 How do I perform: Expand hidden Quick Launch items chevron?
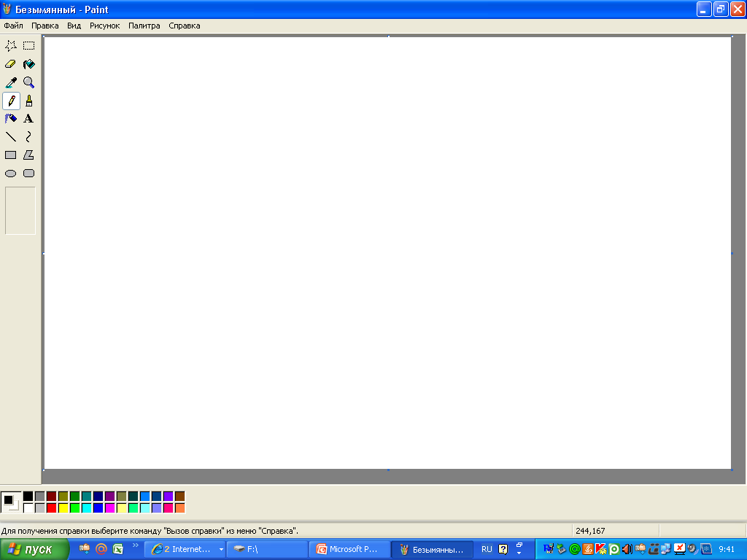click(x=135, y=545)
